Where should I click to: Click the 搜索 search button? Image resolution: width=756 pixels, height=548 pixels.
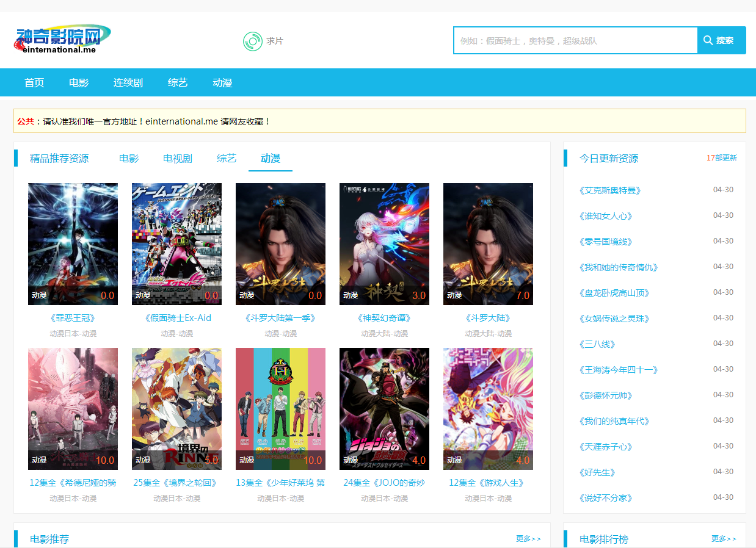(x=722, y=40)
